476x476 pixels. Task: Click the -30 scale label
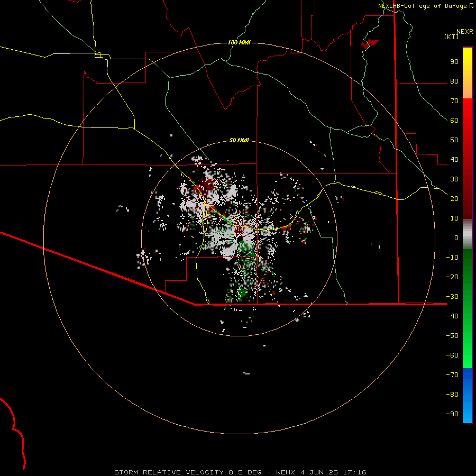coord(452,296)
